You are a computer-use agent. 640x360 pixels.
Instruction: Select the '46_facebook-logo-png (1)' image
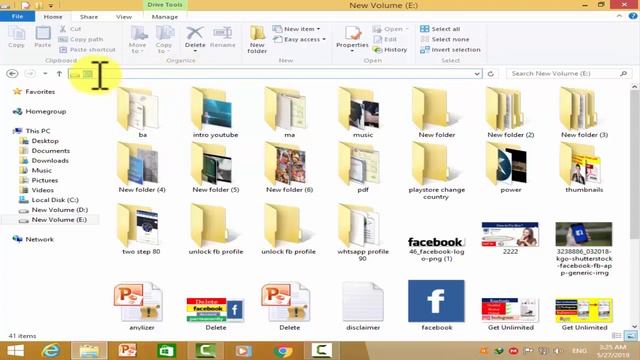(x=437, y=248)
